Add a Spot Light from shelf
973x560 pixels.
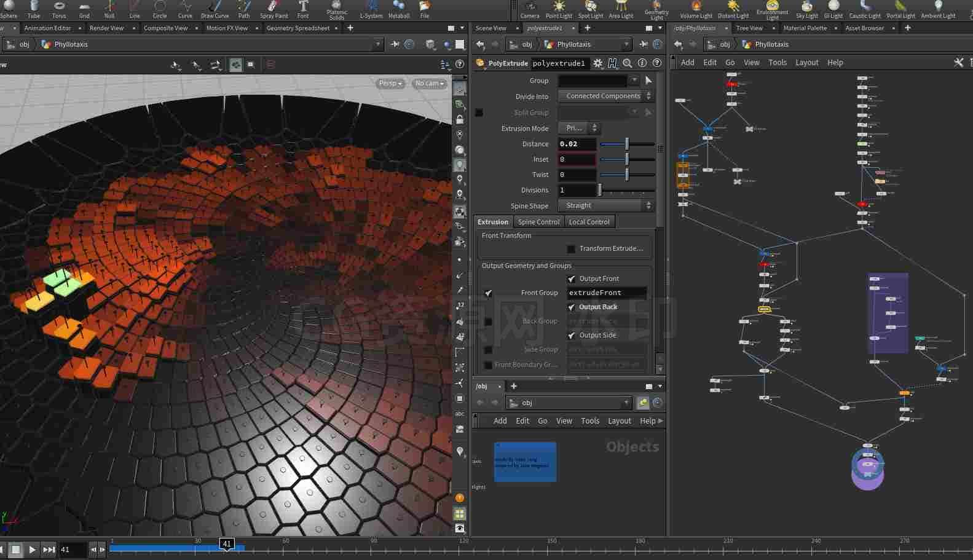click(x=591, y=9)
